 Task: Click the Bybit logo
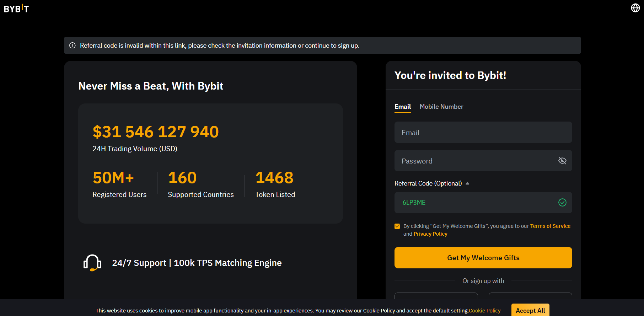[x=16, y=8]
